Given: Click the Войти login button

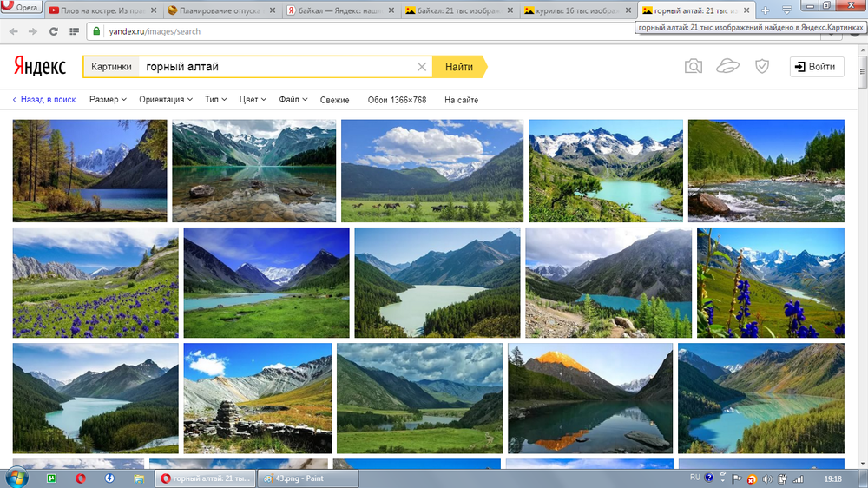Looking at the screenshot, I should pos(816,67).
